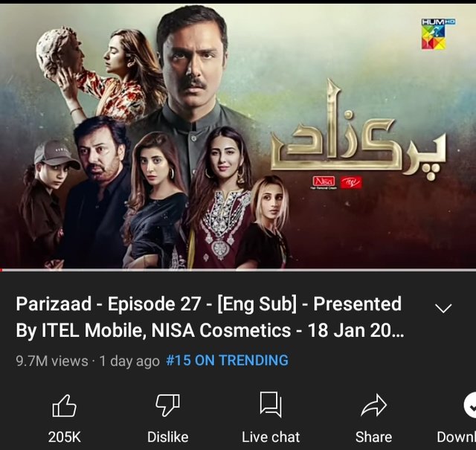Click the Live chat text label
The image size is (476, 450).
click(271, 437)
